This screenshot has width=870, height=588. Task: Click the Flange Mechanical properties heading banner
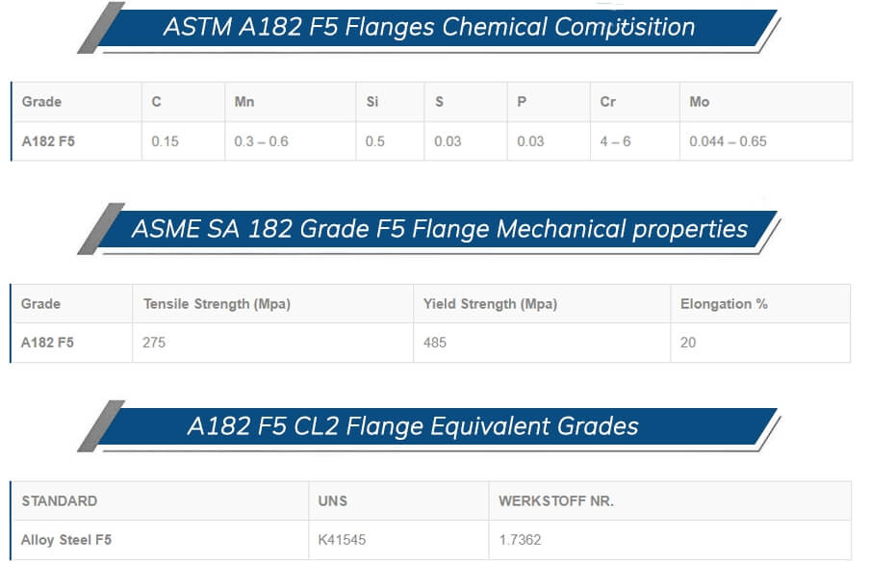(439, 230)
